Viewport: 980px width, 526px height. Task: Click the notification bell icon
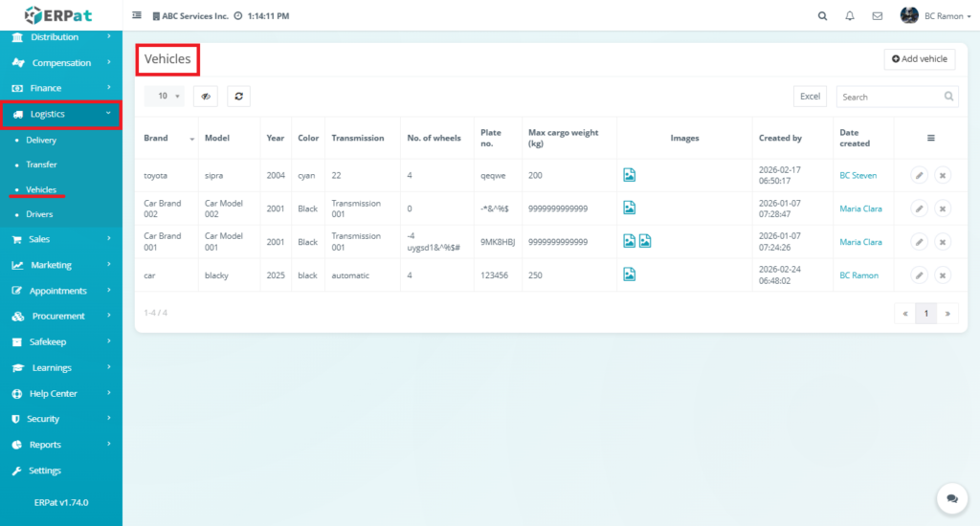coord(850,16)
